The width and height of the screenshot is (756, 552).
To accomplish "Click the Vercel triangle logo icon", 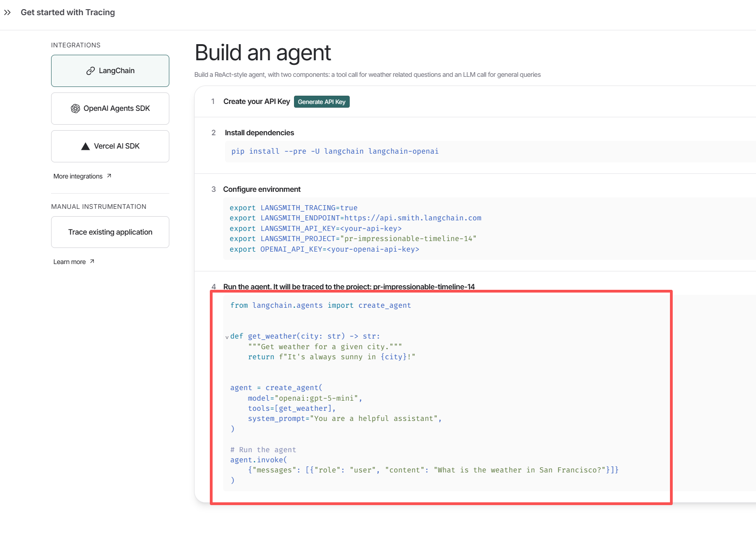I will pyautogui.click(x=86, y=146).
